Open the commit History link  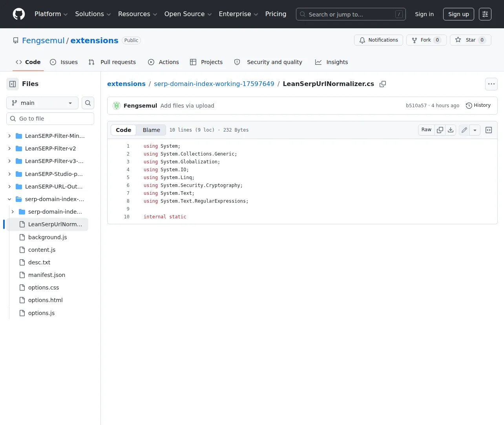click(478, 106)
